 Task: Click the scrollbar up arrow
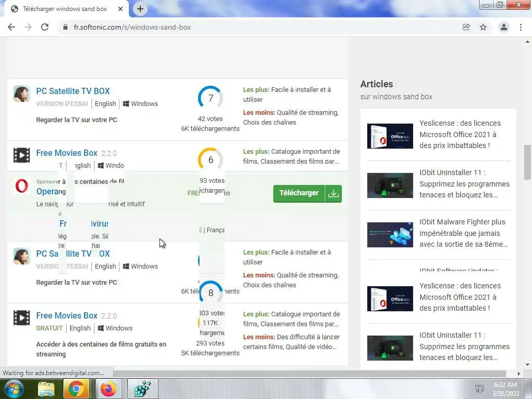[527, 42]
